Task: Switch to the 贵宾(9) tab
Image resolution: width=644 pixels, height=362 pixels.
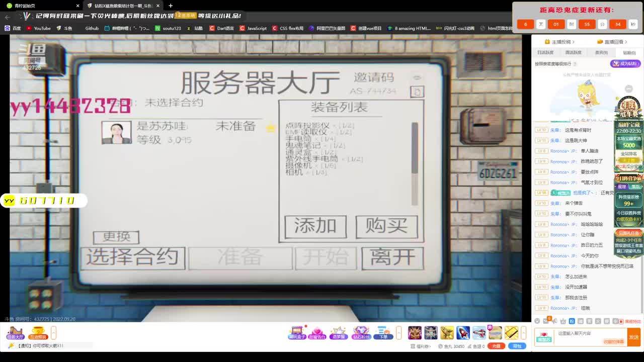Action: (x=601, y=52)
